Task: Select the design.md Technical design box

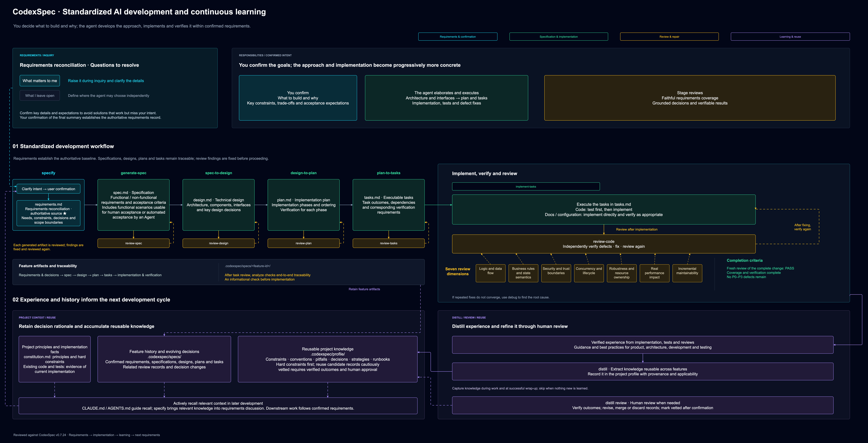Action: [x=219, y=205]
